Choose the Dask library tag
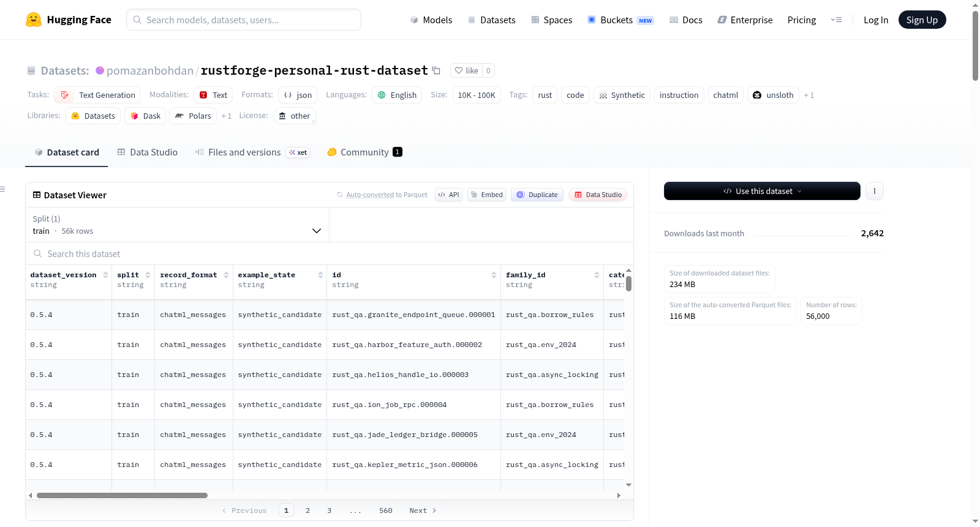Viewport: 980px width, 527px height. [145, 116]
